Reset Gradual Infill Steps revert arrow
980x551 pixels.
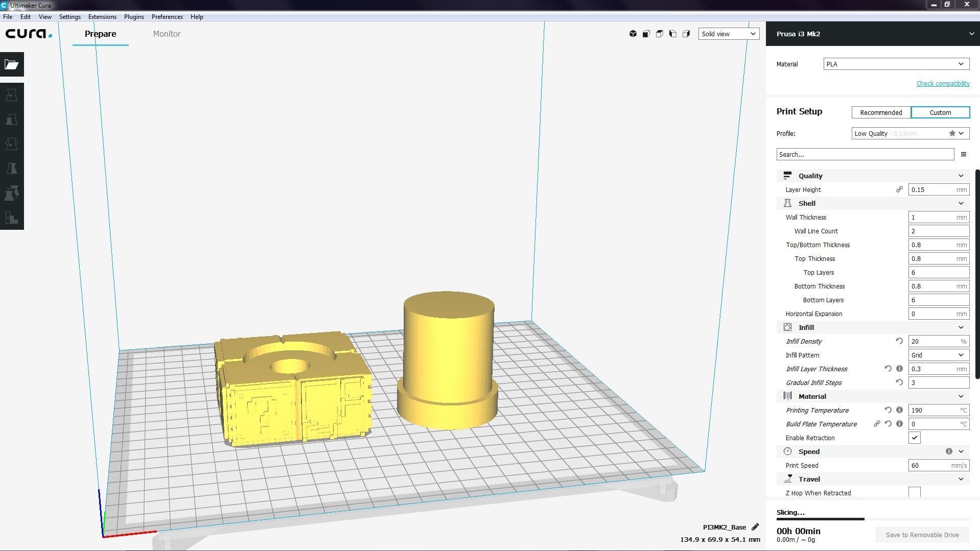click(x=899, y=382)
